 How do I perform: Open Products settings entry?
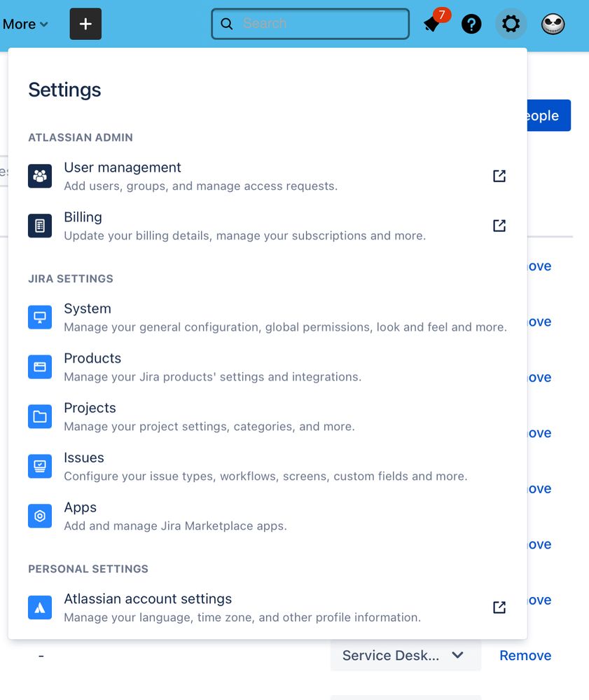(x=268, y=366)
